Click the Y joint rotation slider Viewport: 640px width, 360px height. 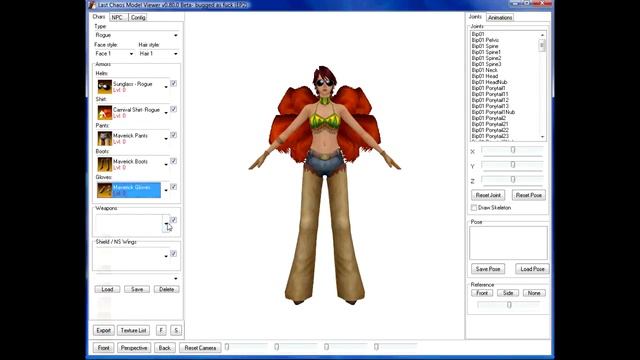(x=513, y=165)
